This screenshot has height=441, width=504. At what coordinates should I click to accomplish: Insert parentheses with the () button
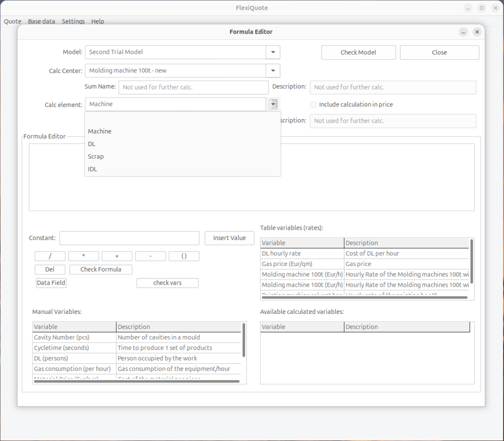(184, 256)
